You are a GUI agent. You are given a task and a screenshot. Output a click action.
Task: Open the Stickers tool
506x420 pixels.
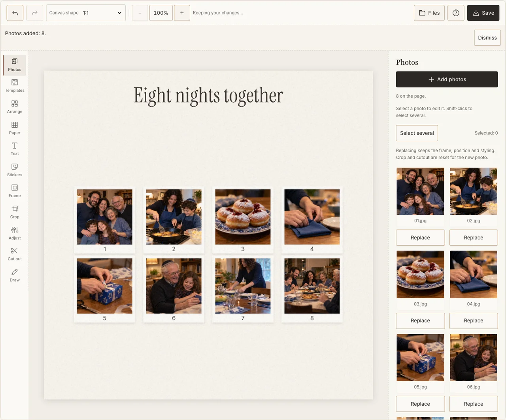[x=15, y=170]
